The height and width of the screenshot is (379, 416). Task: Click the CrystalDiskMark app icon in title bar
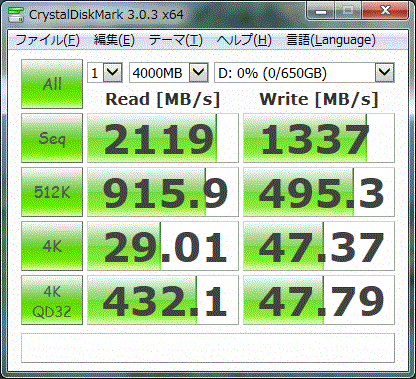15,14
